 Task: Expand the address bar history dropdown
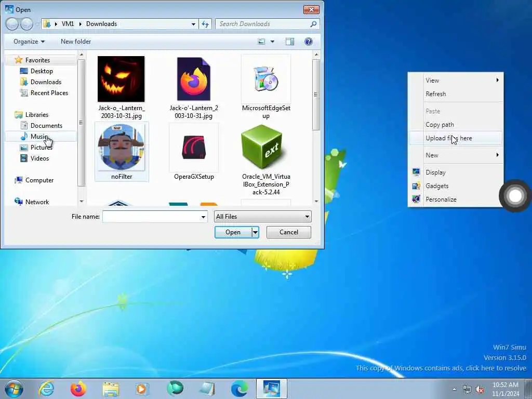(x=193, y=24)
